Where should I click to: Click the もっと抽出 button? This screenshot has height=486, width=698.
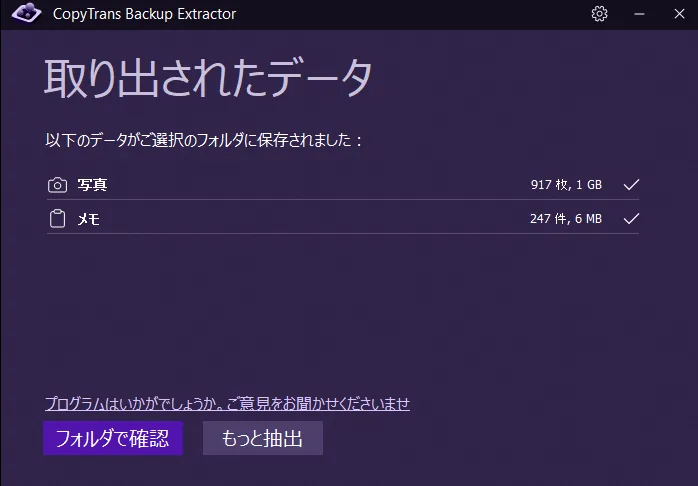click(x=263, y=438)
